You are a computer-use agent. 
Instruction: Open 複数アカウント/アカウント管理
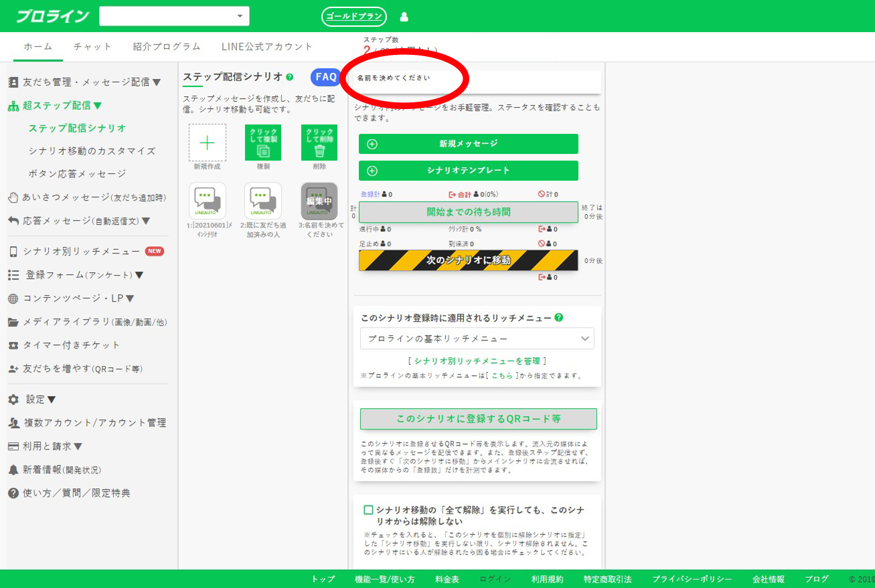87,423
